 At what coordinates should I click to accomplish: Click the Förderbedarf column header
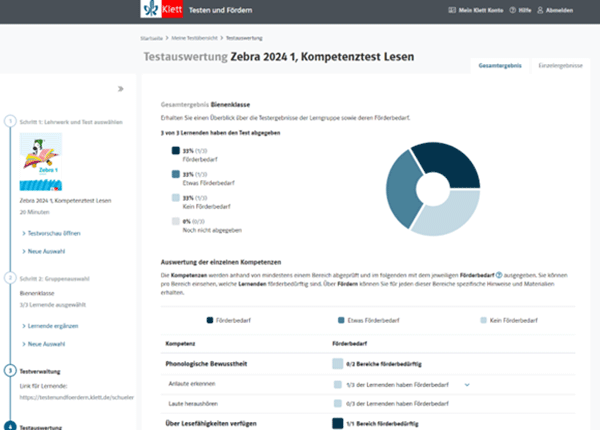(350, 344)
